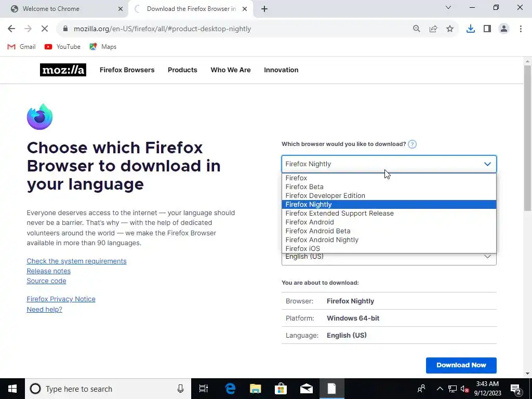Close the Welcome to Chrome tab
Image resolution: width=532 pixels, height=399 pixels.
click(x=120, y=9)
